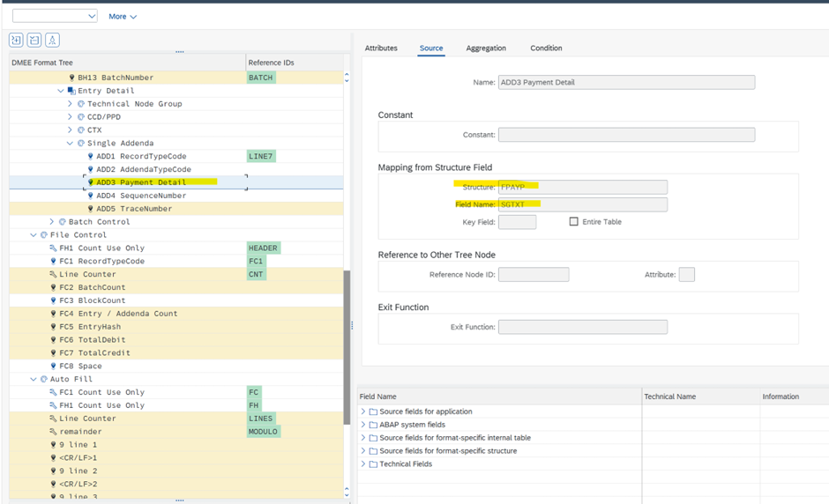Click the 9 line 1 element icon

(x=54, y=445)
